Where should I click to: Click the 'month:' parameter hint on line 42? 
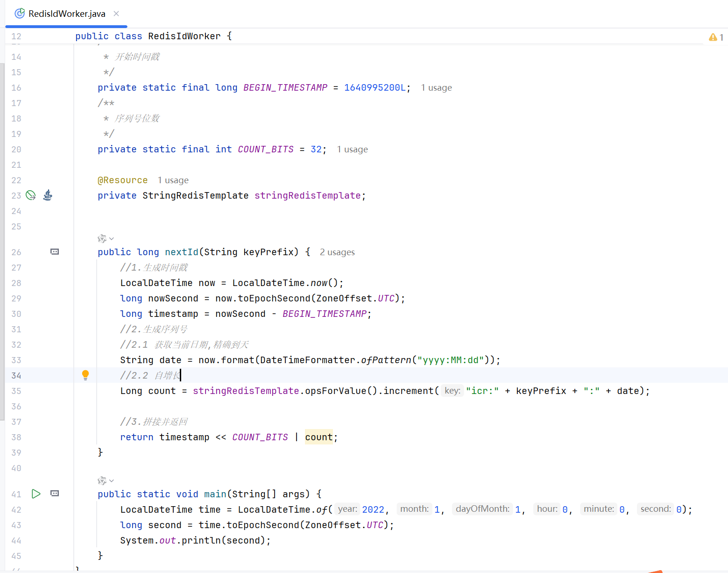pyautogui.click(x=415, y=509)
